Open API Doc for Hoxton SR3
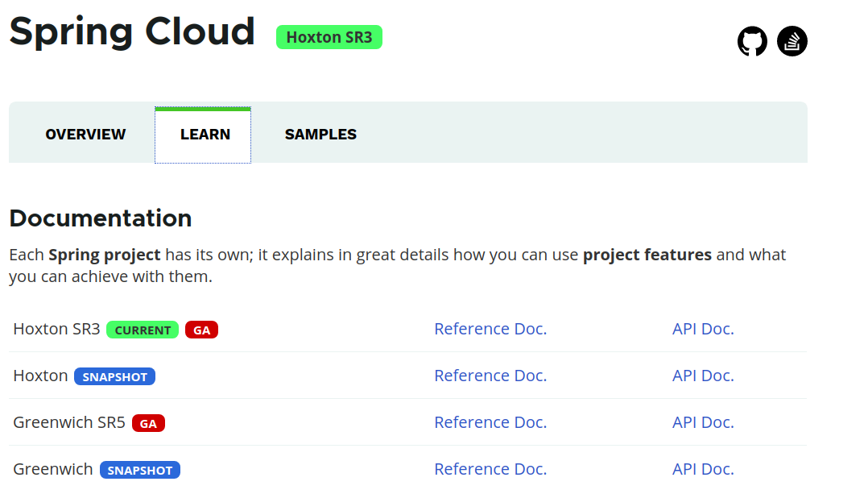Viewport: 868px width, 494px height. pyautogui.click(x=703, y=328)
